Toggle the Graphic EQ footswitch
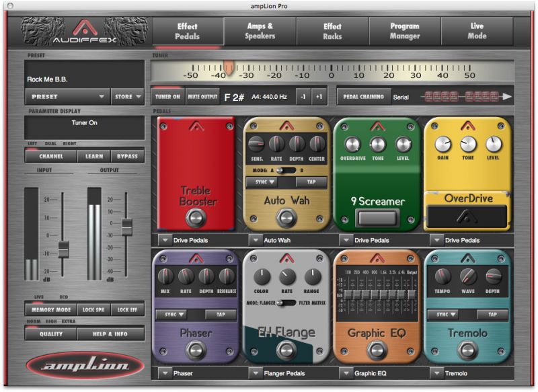Screen dimensions: 538x392 point(377,350)
